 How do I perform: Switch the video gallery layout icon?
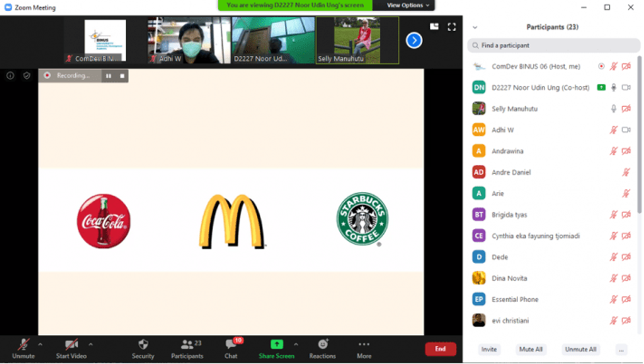point(434,26)
